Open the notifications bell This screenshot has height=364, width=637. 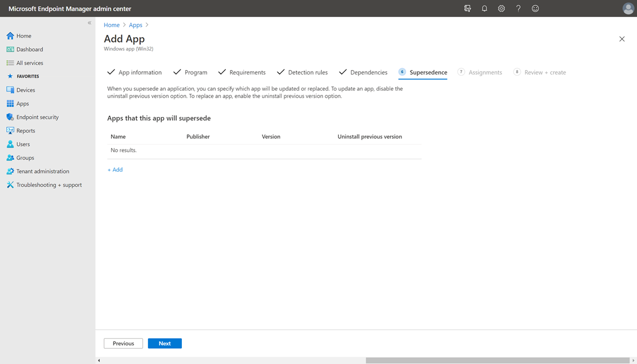click(x=485, y=8)
